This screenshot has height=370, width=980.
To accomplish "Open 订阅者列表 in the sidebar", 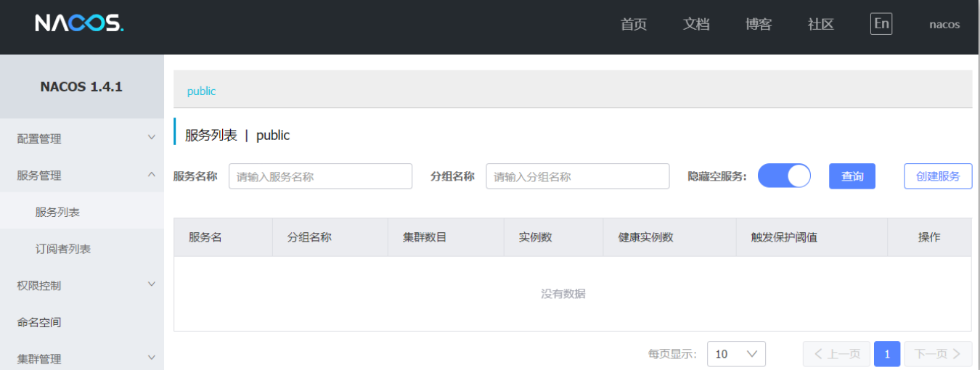I will (63, 249).
